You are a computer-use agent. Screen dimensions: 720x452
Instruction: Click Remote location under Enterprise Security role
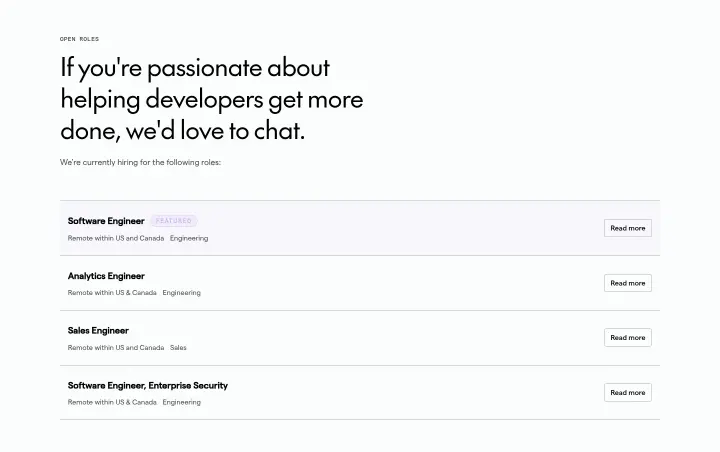coord(112,402)
